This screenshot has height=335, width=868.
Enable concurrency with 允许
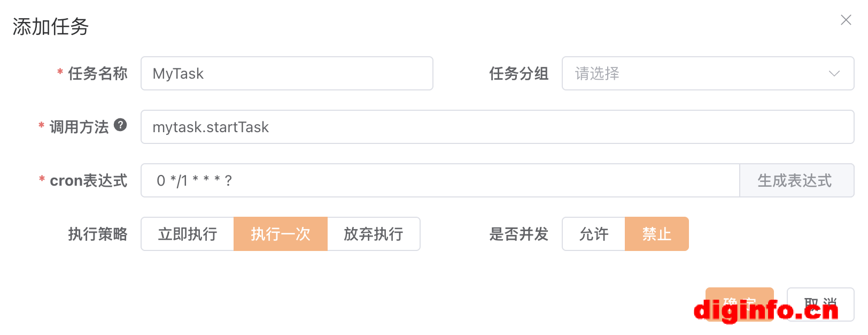click(594, 234)
